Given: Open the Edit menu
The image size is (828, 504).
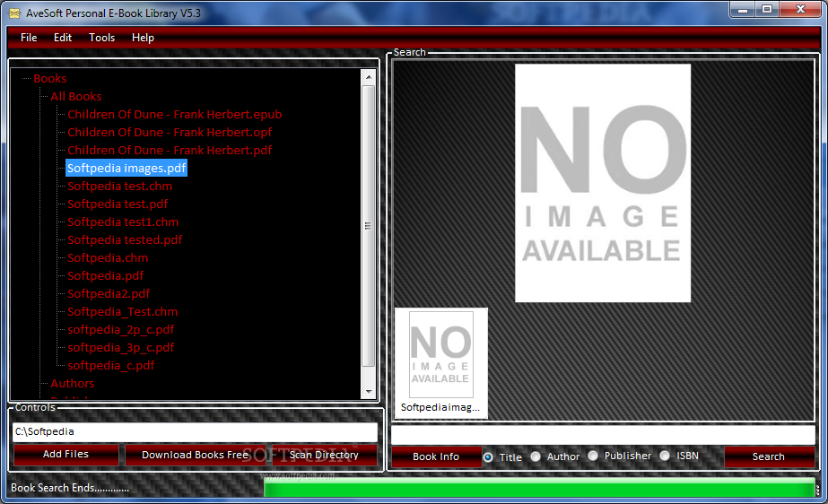Looking at the screenshot, I should (x=62, y=38).
